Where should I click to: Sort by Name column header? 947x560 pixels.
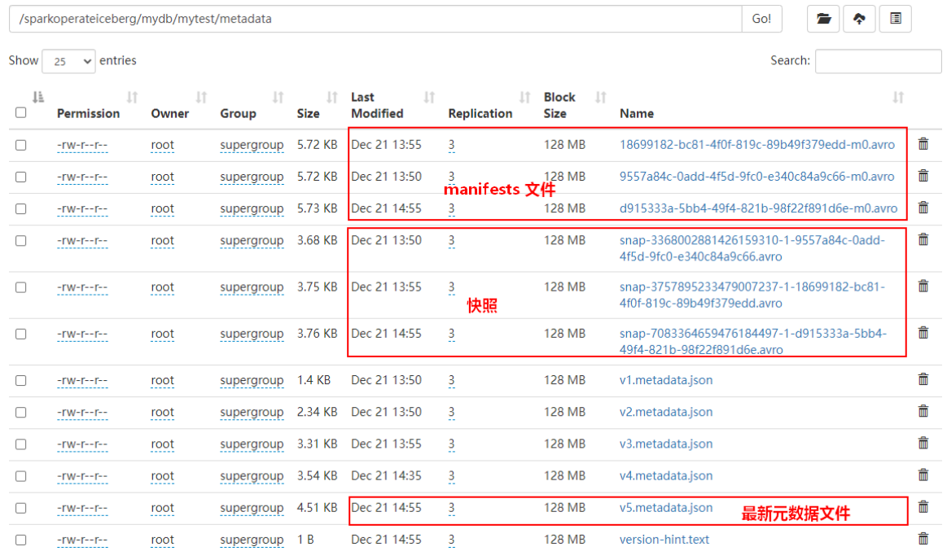637,113
